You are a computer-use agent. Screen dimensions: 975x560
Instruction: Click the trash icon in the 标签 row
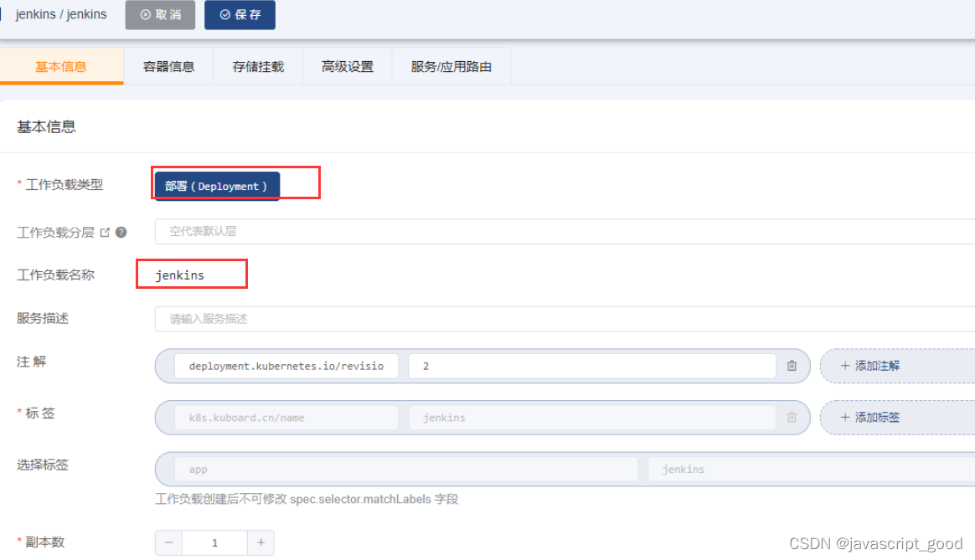[792, 417]
